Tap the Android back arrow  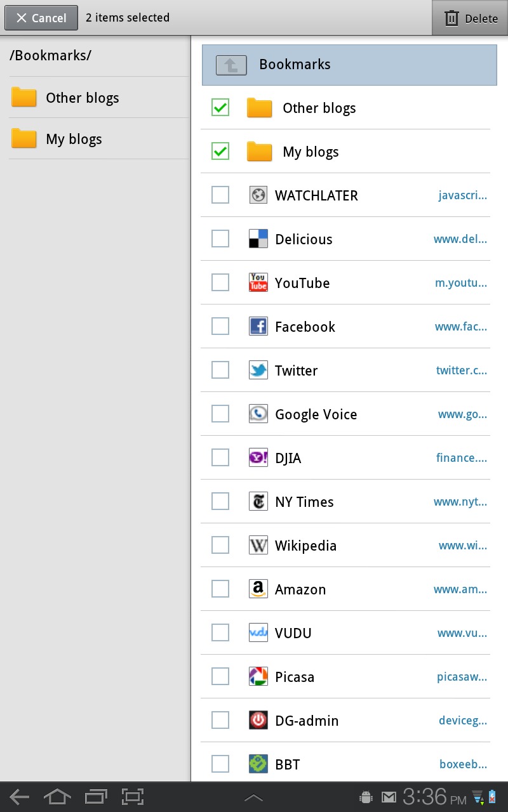(x=20, y=797)
